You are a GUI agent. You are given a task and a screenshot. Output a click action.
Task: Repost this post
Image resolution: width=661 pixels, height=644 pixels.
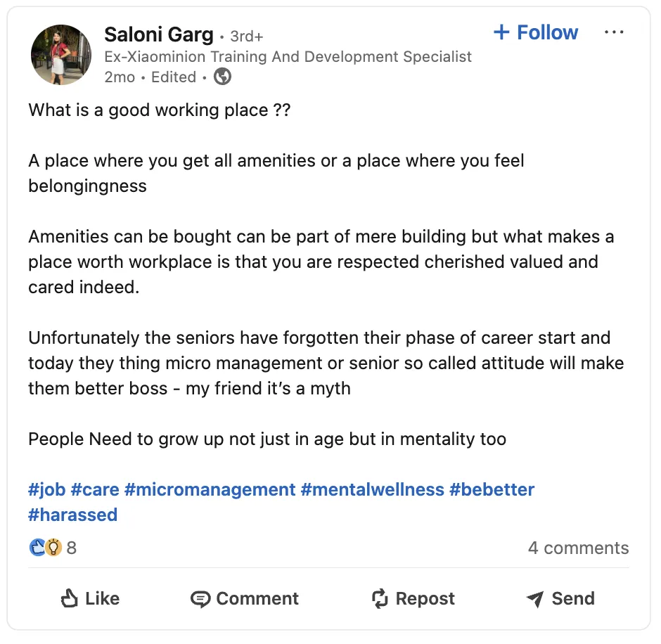click(x=413, y=598)
